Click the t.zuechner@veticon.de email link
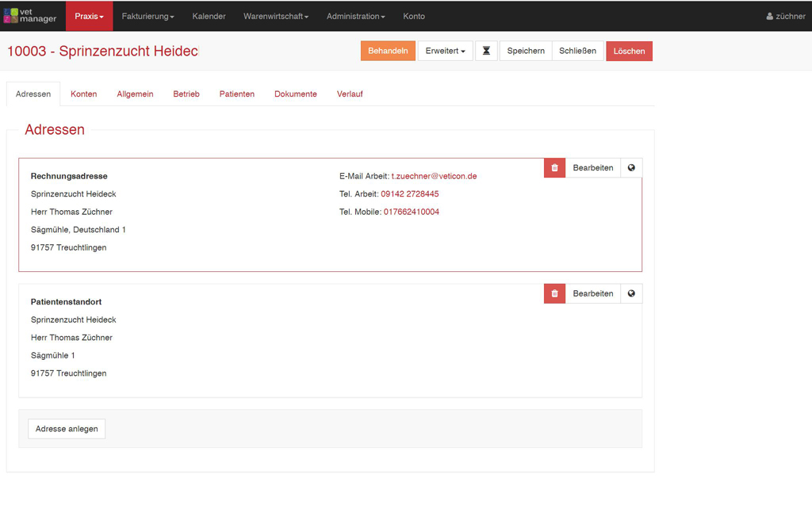This screenshot has height=528, width=812. click(434, 176)
